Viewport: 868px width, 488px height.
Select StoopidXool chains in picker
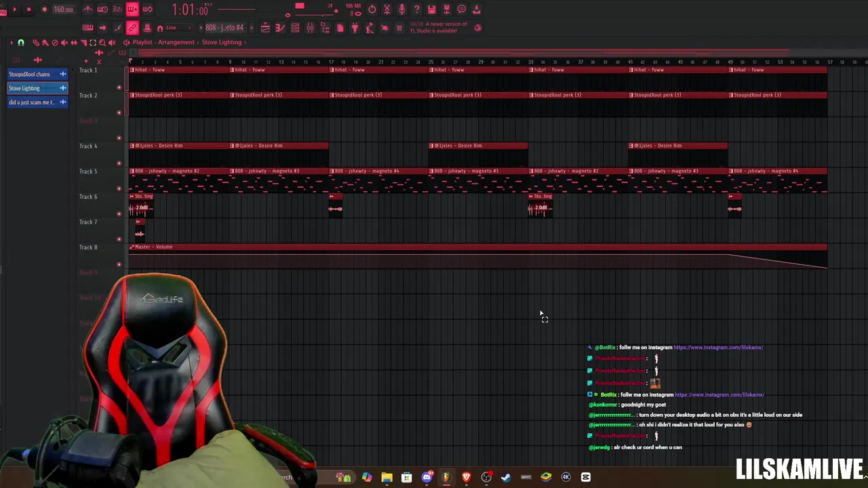pyautogui.click(x=37, y=74)
